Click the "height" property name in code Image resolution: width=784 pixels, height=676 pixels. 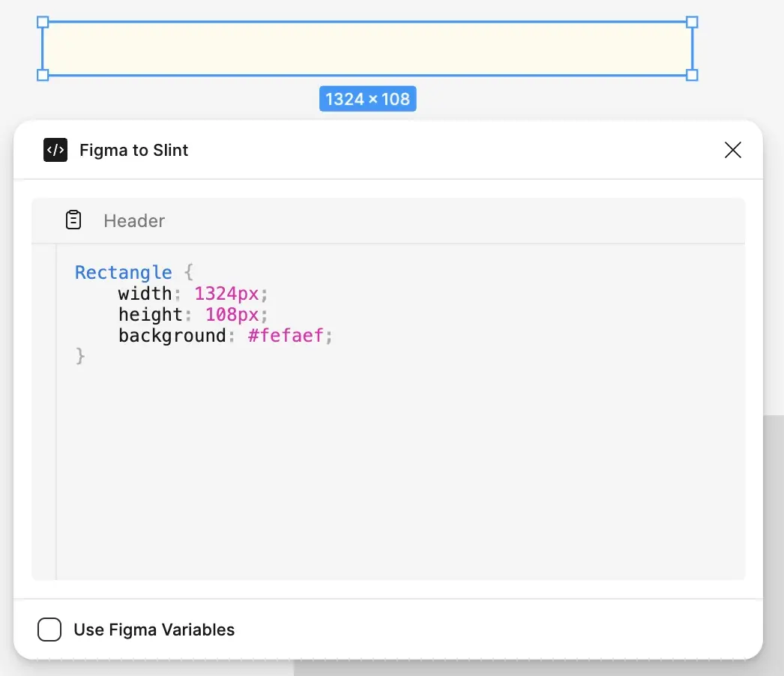(x=150, y=314)
